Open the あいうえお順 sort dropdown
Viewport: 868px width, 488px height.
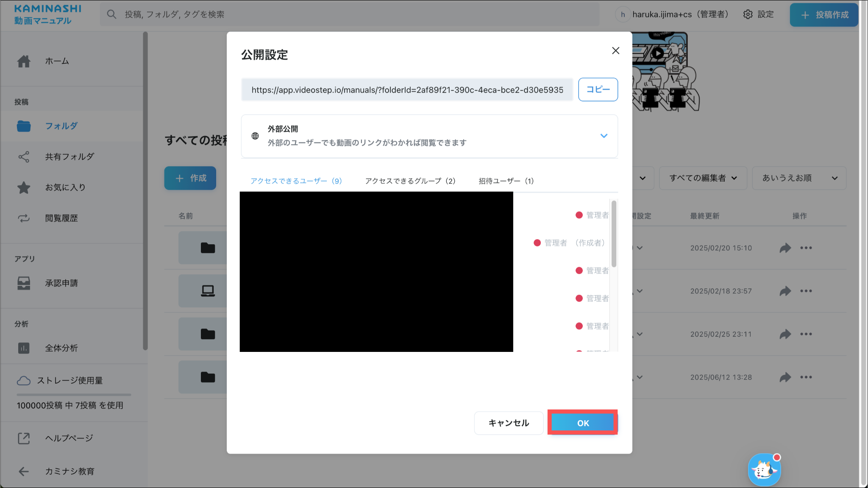(799, 178)
